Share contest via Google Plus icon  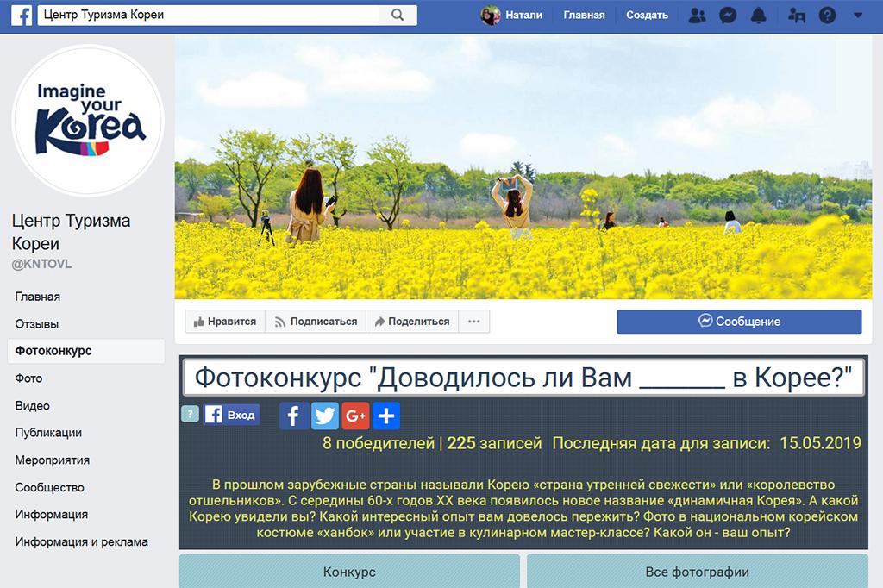point(355,416)
